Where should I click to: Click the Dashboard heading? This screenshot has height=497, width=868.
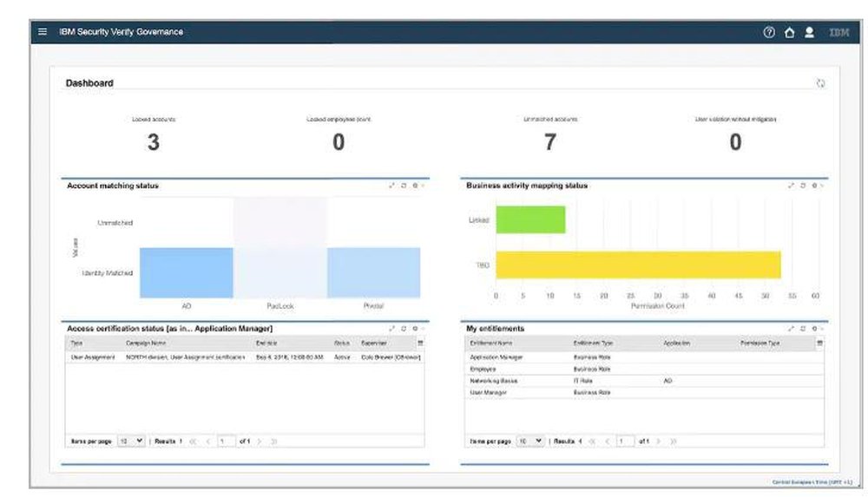coord(89,83)
